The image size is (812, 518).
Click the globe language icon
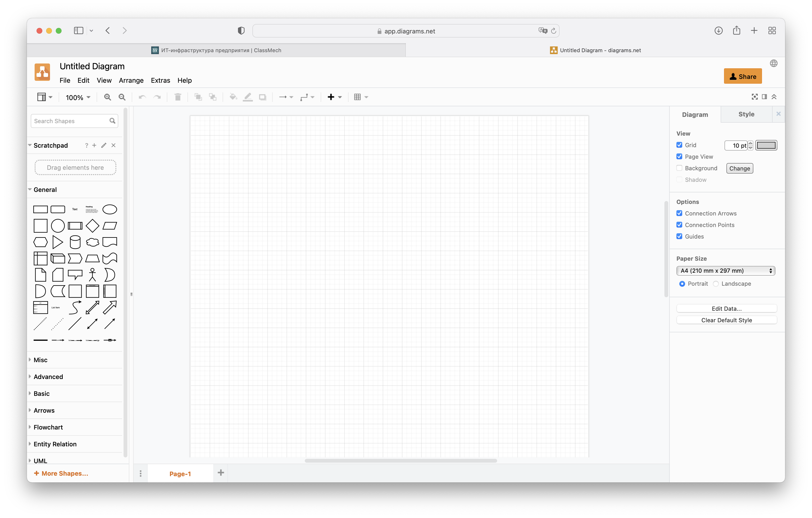coord(774,63)
